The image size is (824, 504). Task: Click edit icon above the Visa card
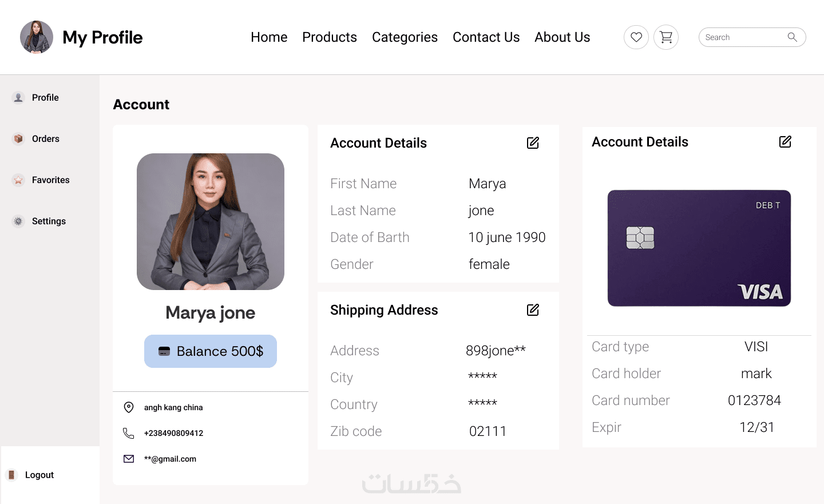click(x=785, y=142)
